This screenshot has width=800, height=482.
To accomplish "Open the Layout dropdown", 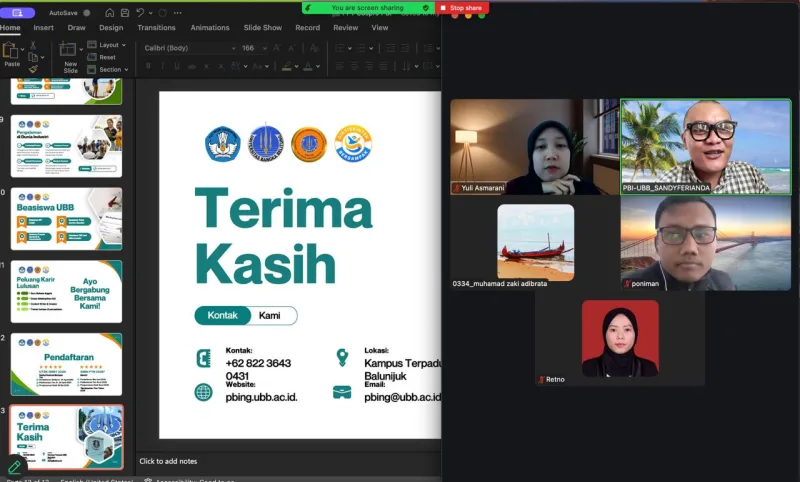I will (x=107, y=45).
